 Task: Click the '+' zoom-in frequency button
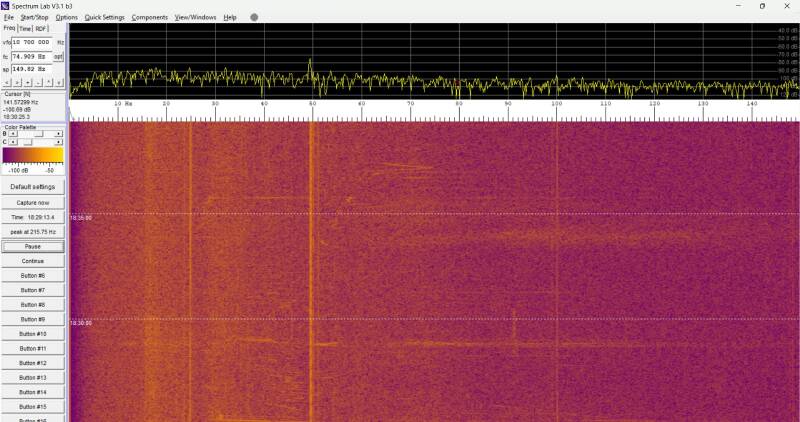tap(28, 82)
